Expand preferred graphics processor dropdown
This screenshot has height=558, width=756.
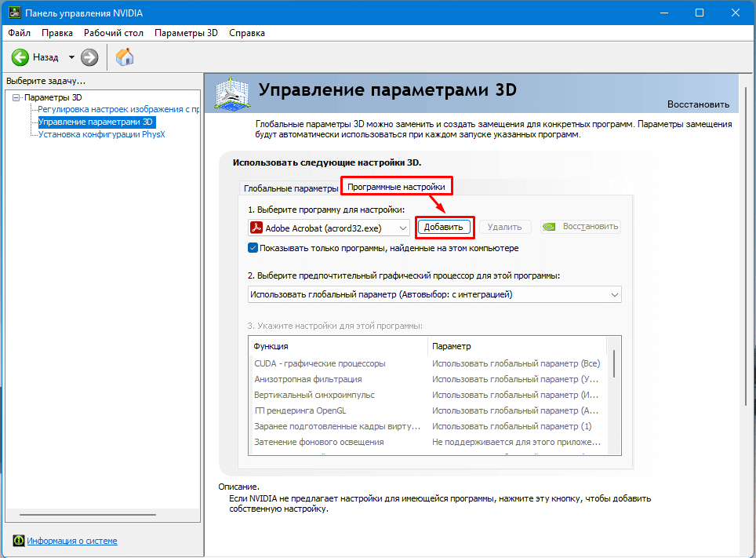tap(614, 294)
